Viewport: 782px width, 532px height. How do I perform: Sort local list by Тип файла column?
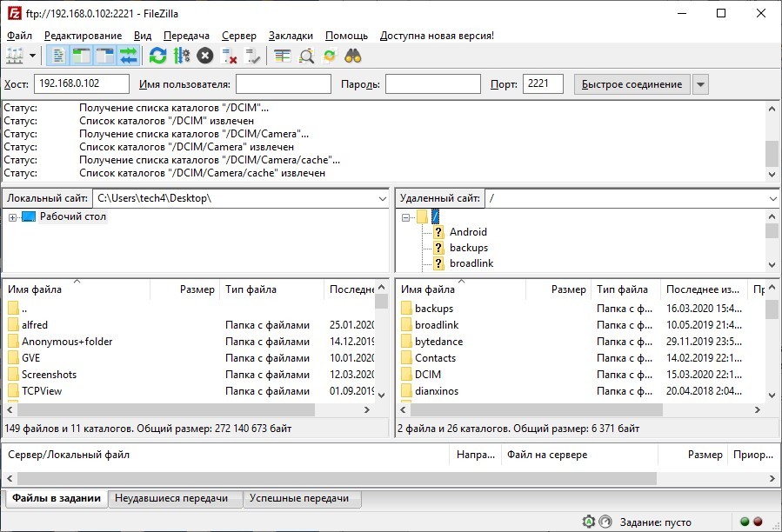tap(271, 289)
